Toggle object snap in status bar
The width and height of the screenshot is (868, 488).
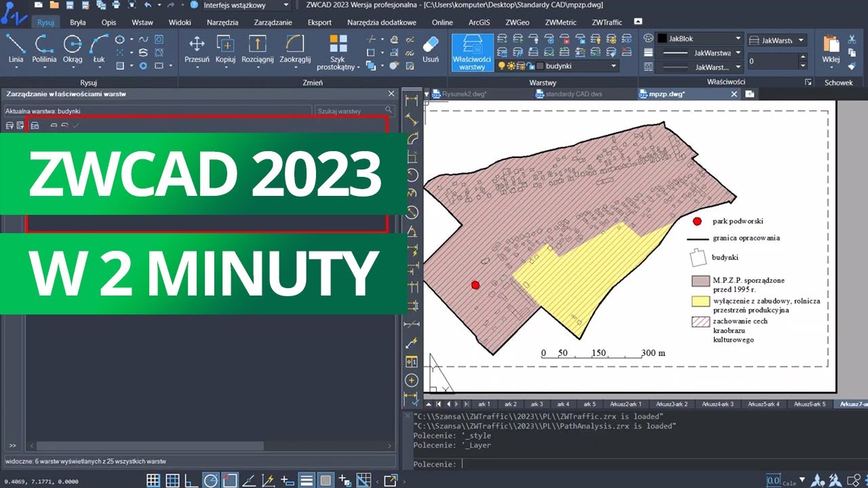[x=229, y=481]
